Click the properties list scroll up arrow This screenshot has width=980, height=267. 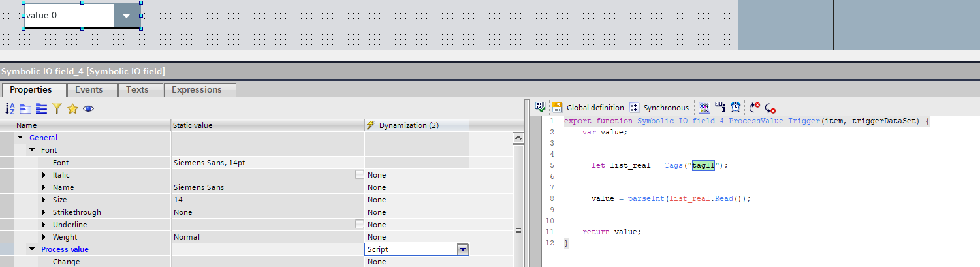[519, 138]
